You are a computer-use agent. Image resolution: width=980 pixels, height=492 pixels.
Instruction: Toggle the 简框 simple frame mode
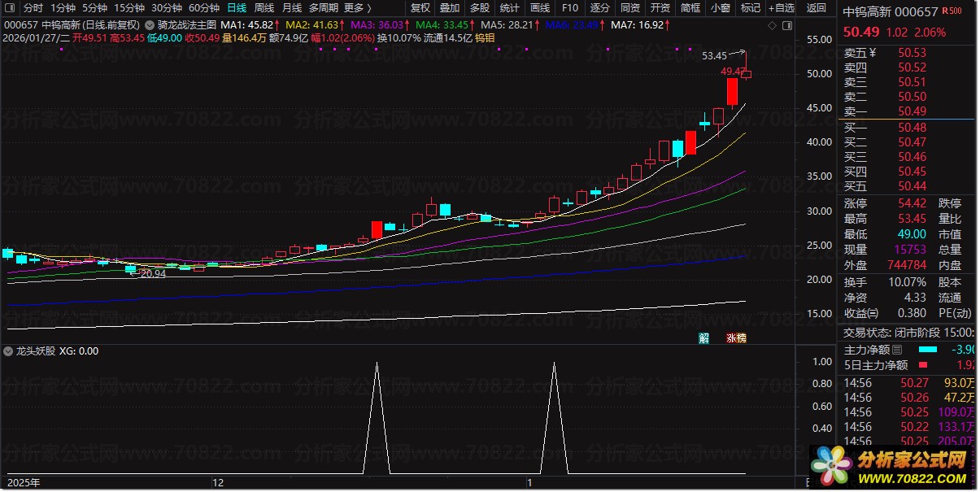[x=690, y=7]
